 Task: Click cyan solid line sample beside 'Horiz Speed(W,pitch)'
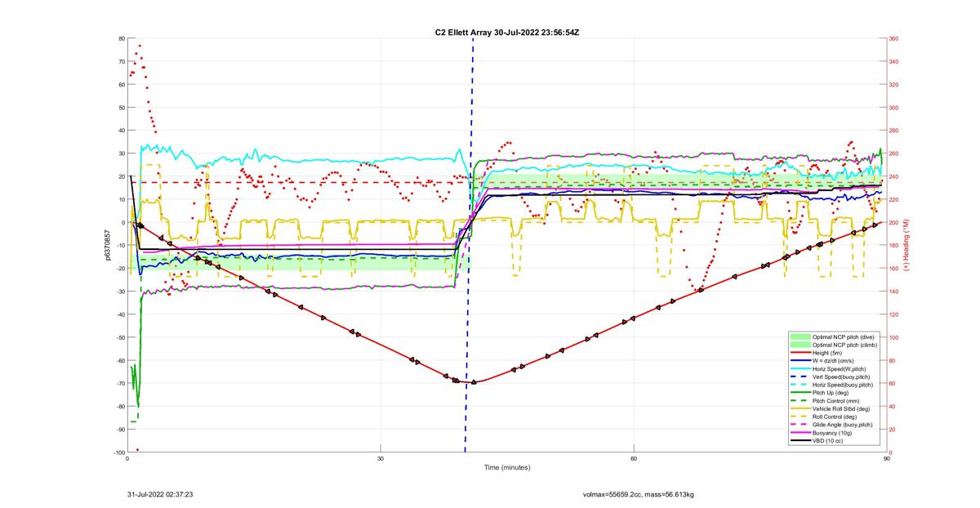[x=800, y=368]
